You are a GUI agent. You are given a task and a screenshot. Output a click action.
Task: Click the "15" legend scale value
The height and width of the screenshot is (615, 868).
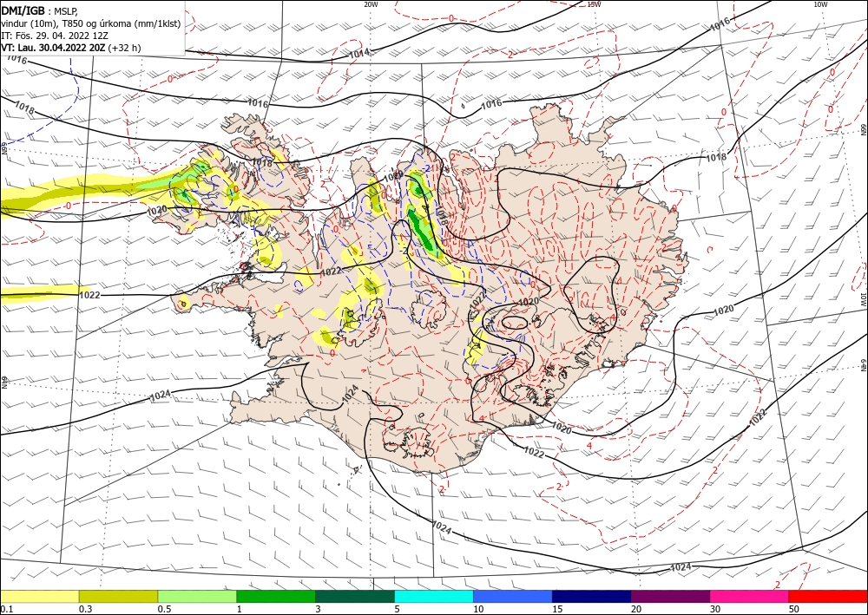[x=557, y=609]
